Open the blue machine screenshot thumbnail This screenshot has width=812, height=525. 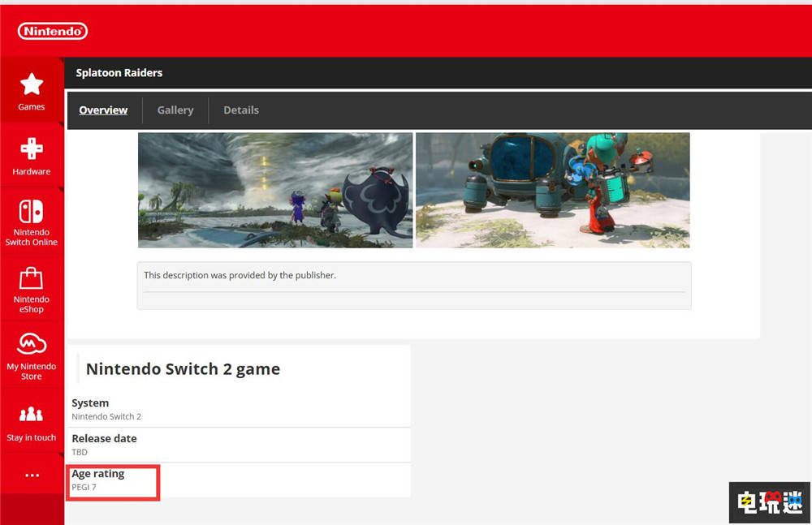tap(552, 190)
